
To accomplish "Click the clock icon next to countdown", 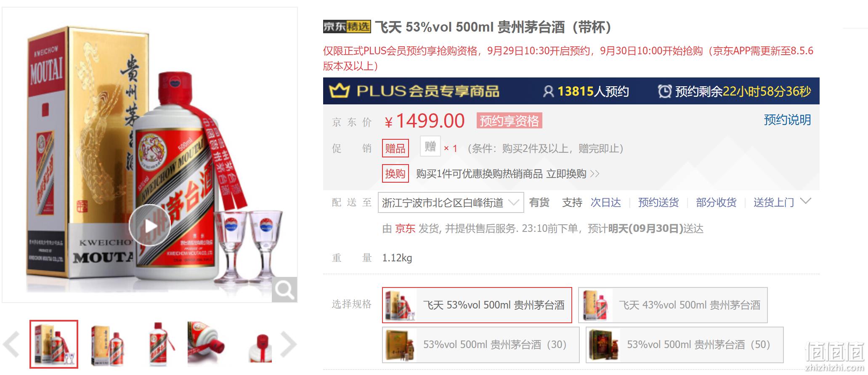I will (665, 91).
